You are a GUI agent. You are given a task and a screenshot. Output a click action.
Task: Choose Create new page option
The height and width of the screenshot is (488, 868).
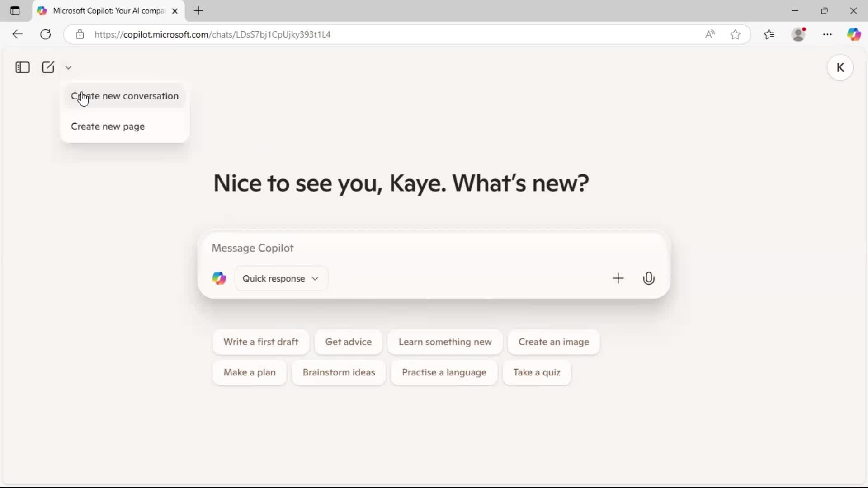coord(108,127)
